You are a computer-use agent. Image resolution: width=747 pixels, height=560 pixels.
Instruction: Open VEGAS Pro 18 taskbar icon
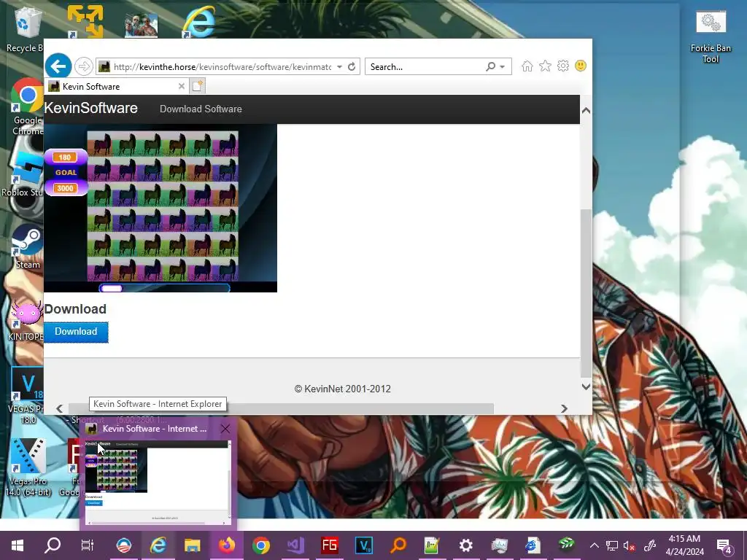coord(364,545)
